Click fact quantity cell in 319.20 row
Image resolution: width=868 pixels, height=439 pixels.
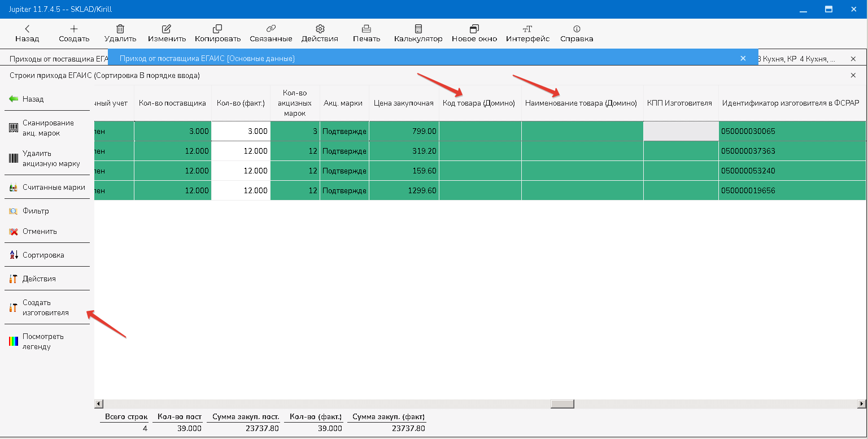(241, 151)
